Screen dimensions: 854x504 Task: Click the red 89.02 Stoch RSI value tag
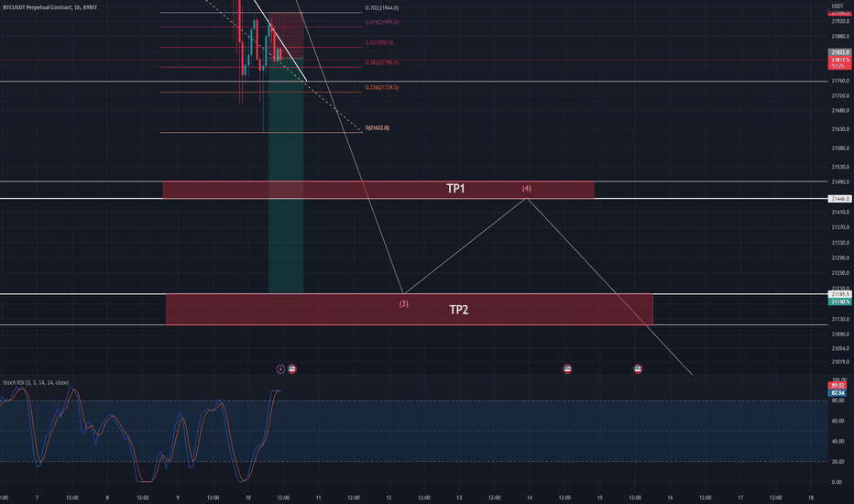pos(838,385)
